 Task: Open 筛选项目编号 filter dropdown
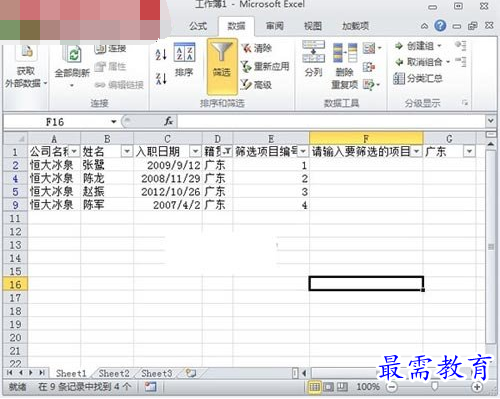[303, 151]
